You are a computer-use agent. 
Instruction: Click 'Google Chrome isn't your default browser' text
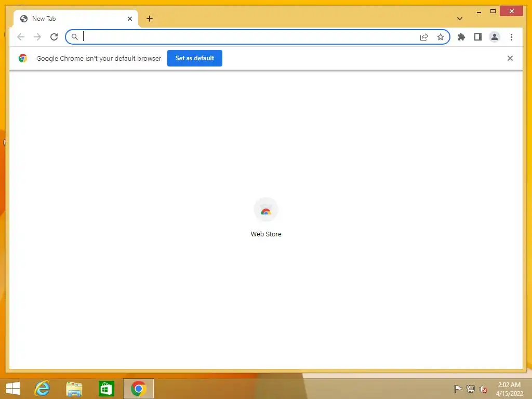pyautogui.click(x=99, y=58)
